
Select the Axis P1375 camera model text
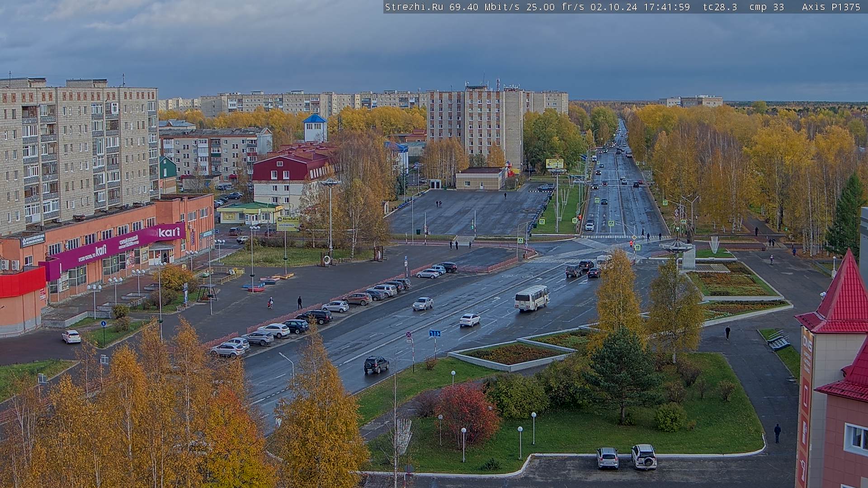(x=831, y=7)
